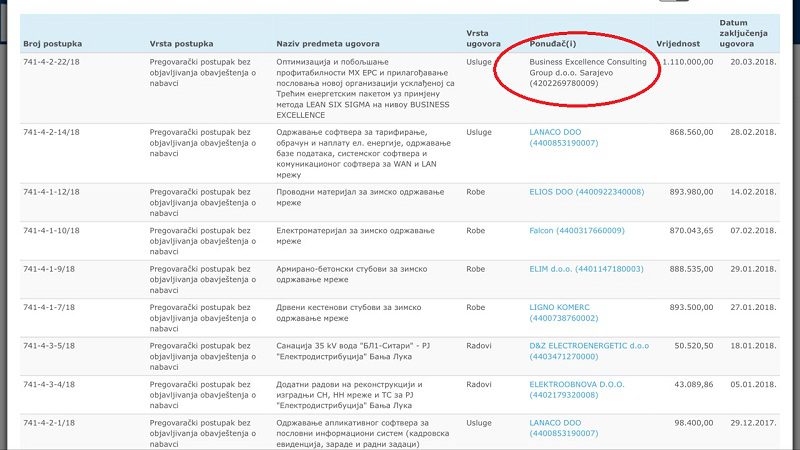Select Robe in row 741-4-1-12/18
This screenshot has width=800, height=450.
[x=476, y=192]
